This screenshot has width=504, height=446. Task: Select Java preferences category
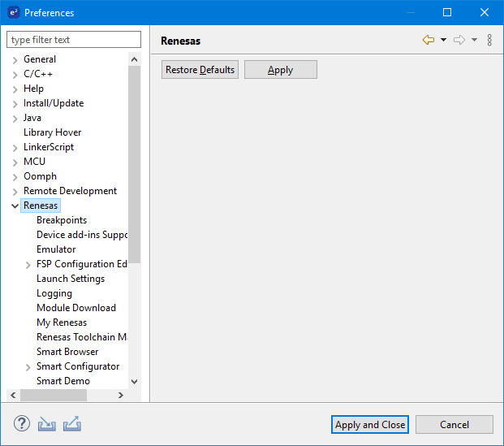[32, 118]
